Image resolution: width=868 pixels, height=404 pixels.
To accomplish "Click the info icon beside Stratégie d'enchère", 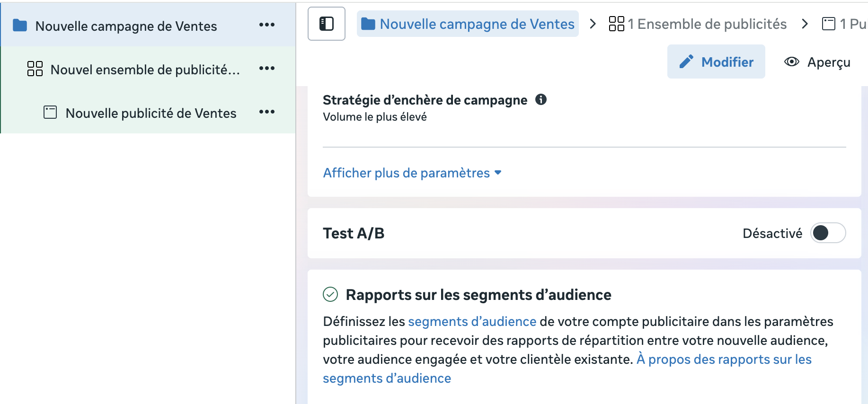I will click(x=540, y=99).
